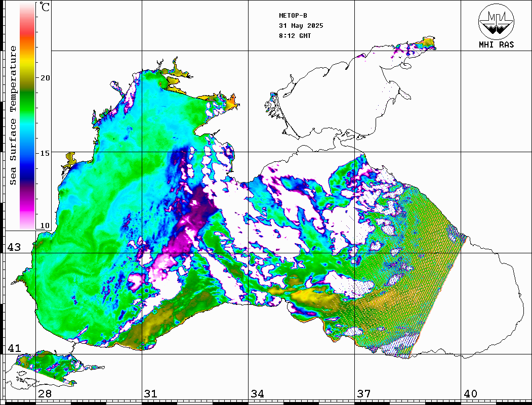Select the 'METOP-B' satellite name text

coord(293,16)
